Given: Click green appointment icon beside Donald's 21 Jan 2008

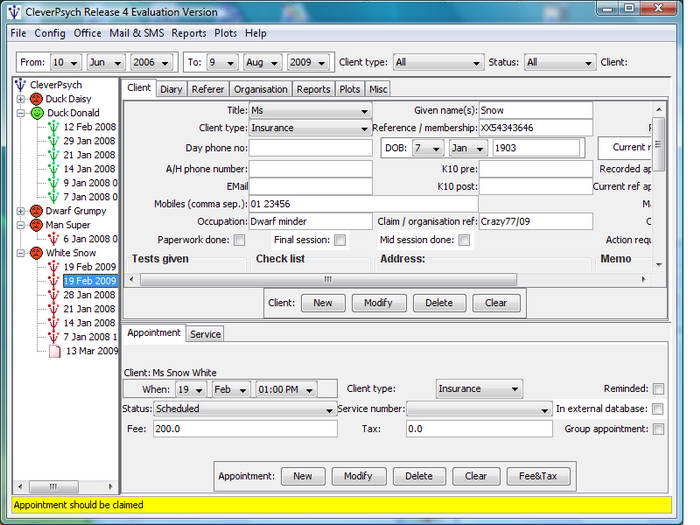Looking at the screenshot, I should [x=54, y=155].
